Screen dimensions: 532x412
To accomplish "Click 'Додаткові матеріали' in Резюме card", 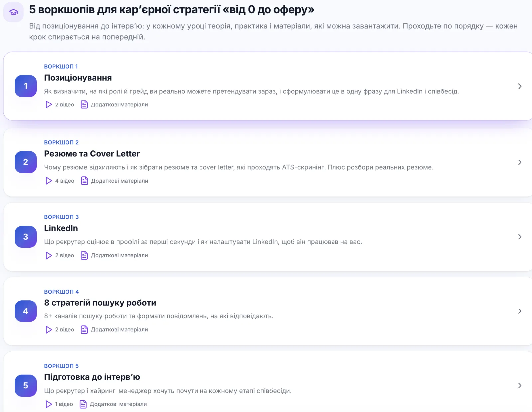I will coord(120,181).
